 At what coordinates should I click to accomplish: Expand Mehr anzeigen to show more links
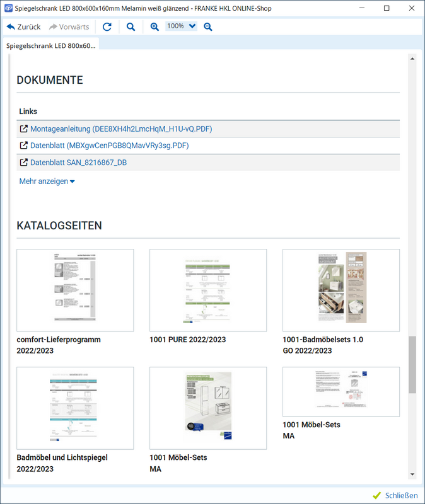pos(47,181)
